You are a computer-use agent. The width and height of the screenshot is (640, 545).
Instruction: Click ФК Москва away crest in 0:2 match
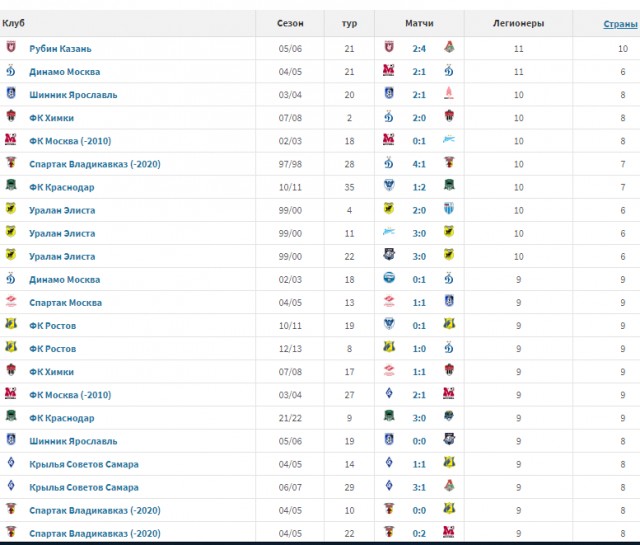[449, 532]
